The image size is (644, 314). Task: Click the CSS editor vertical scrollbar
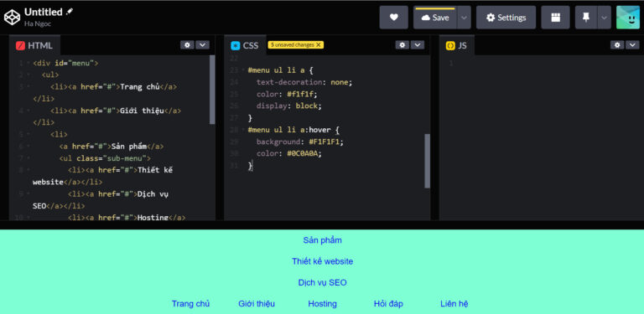(x=427, y=161)
